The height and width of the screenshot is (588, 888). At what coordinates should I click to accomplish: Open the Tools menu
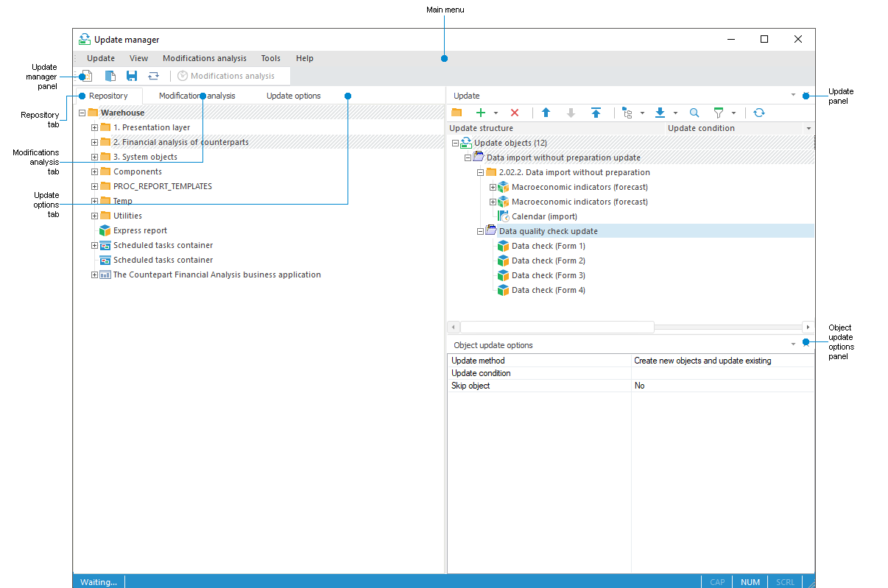[x=270, y=58]
